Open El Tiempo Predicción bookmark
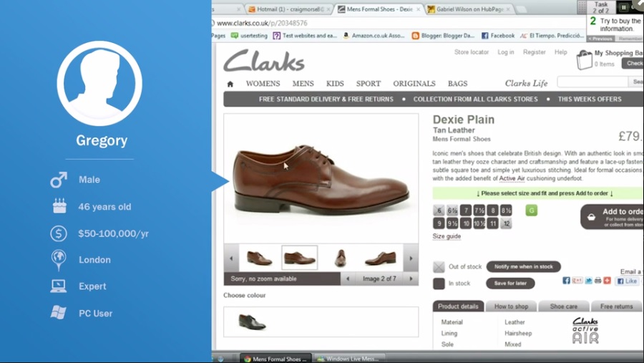The image size is (644, 363). [552, 36]
